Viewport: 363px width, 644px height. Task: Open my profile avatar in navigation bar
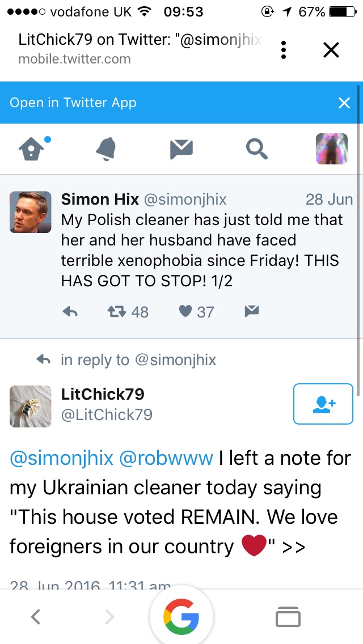[331, 149]
